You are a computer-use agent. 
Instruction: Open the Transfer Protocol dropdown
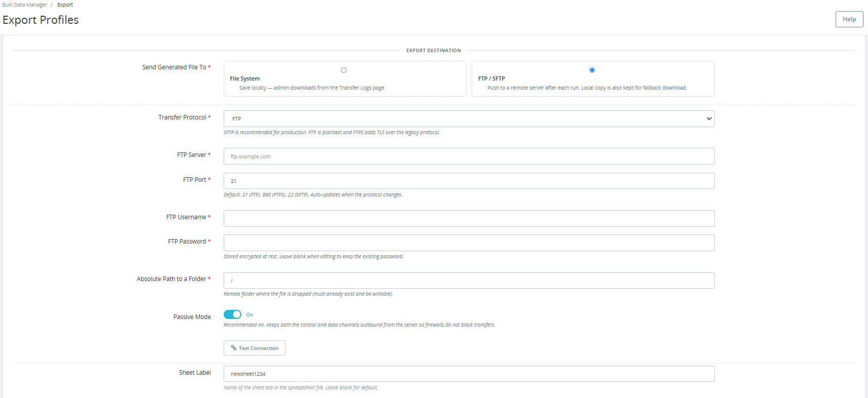469,118
